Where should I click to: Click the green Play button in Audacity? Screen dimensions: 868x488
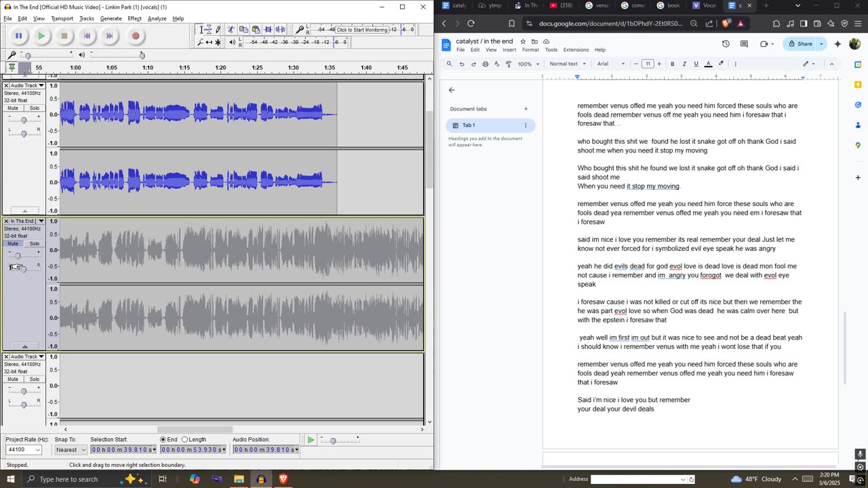click(41, 36)
